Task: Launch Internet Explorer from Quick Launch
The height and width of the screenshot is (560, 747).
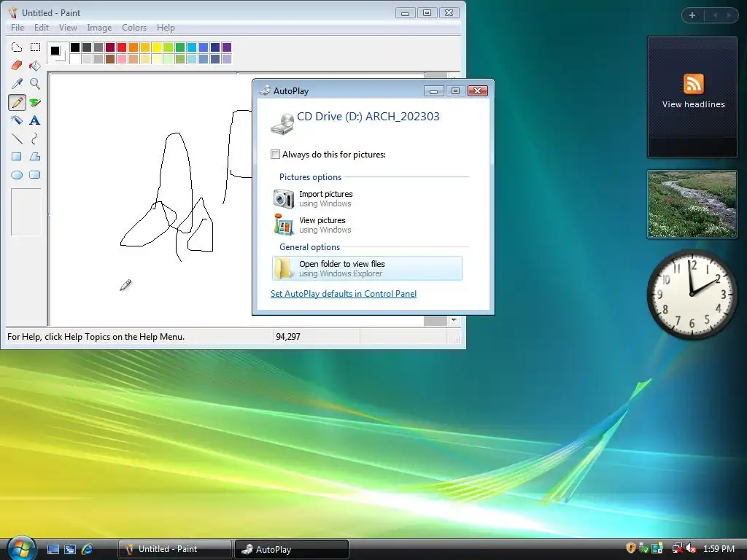Action: (x=88, y=549)
